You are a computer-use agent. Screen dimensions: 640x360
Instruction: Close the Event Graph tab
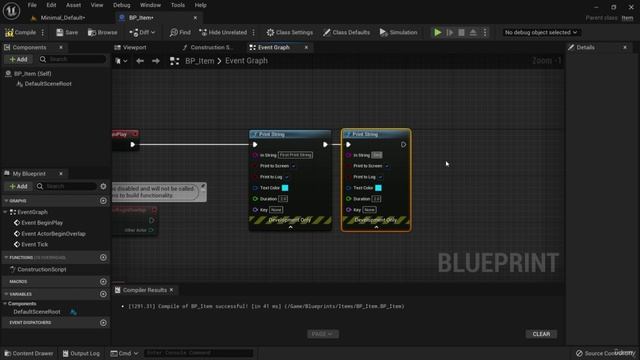click(306, 47)
